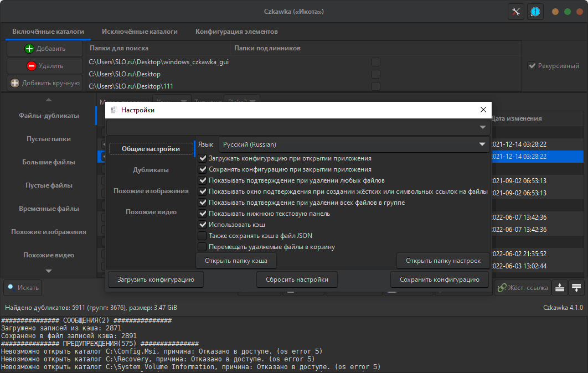The height and width of the screenshot is (373, 588).
Task: Select the Дубликаты settings tab
Action: click(151, 170)
